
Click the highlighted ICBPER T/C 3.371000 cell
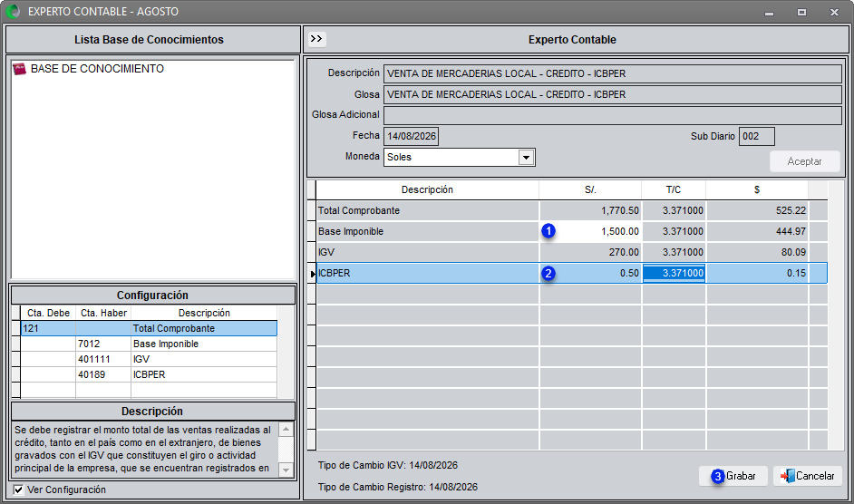click(674, 273)
